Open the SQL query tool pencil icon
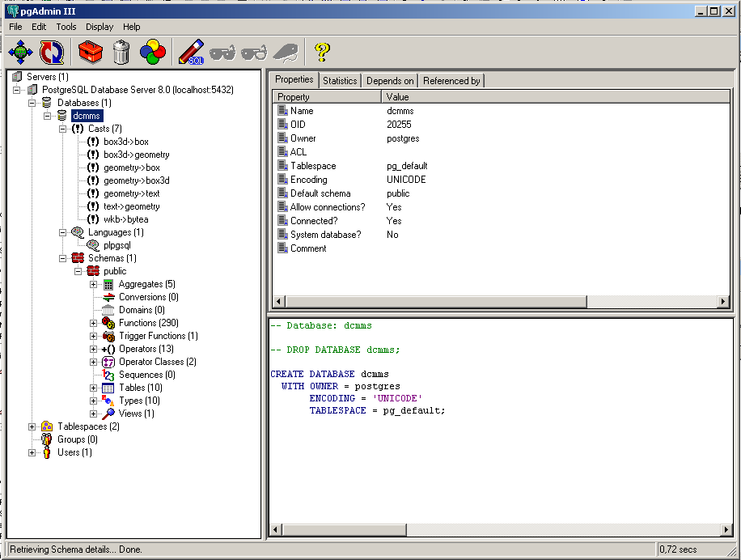Viewport: 741px width, 560px height. pyautogui.click(x=191, y=52)
